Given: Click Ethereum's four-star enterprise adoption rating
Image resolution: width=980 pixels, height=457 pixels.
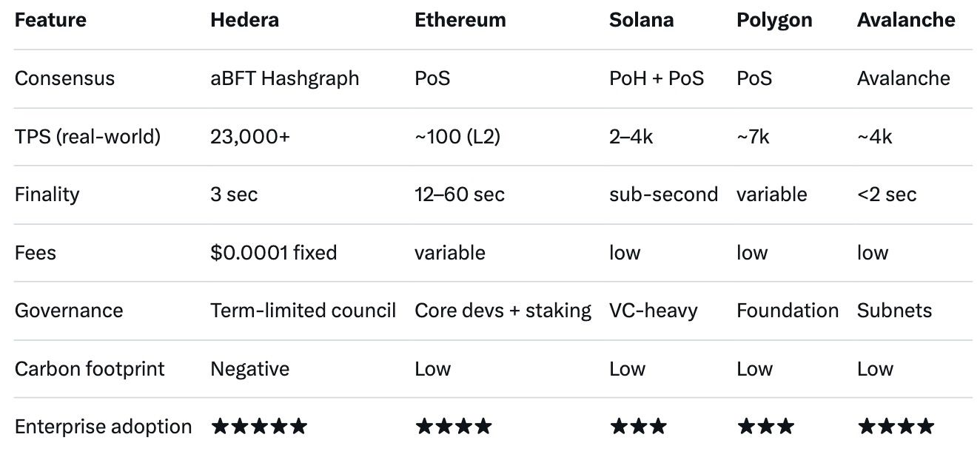Looking at the screenshot, I should (x=453, y=427).
